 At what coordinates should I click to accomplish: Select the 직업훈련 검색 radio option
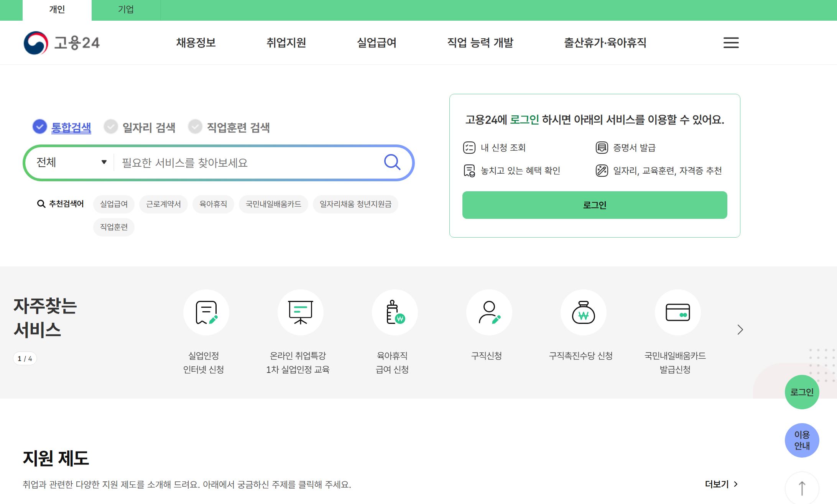(195, 126)
